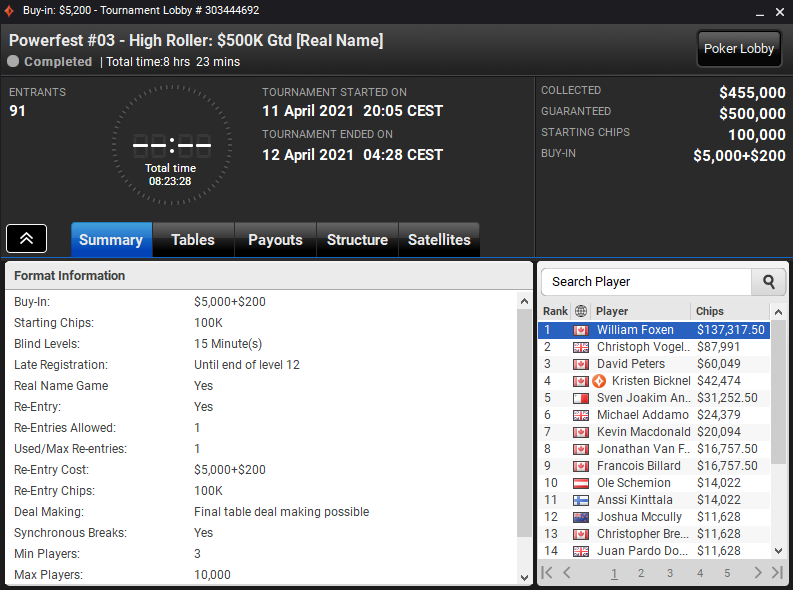Screen dimensions: 793x590
Task: Go to last page of player list
Action: (777, 572)
